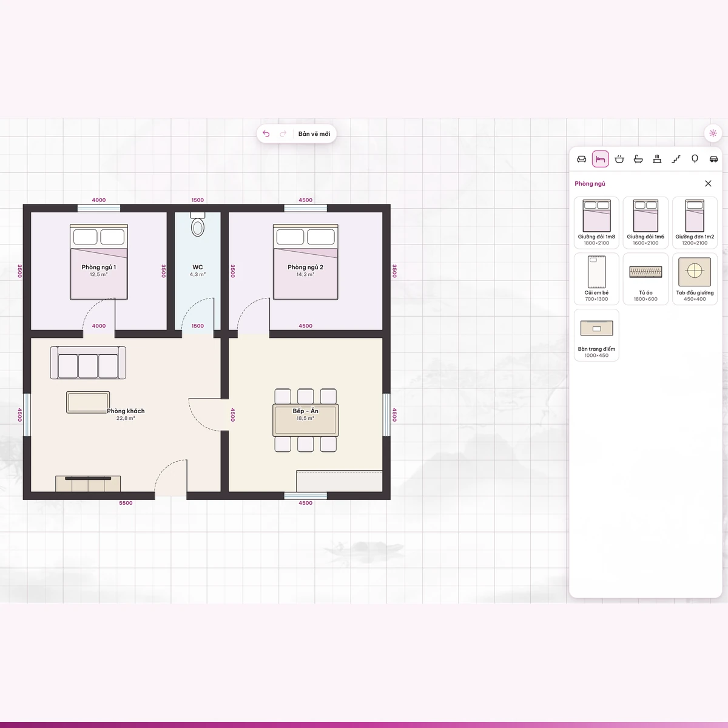Click the redo arrow icon
The width and height of the screenshot is (728, 728).
283,134
